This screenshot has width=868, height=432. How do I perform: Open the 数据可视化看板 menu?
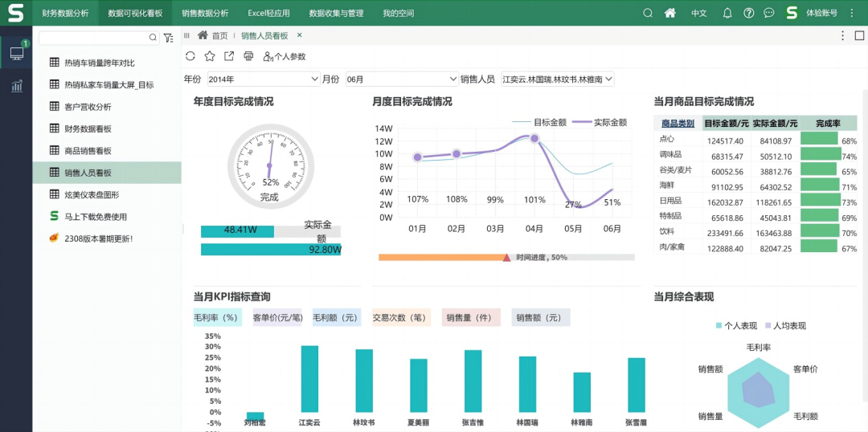pos(135,14)
